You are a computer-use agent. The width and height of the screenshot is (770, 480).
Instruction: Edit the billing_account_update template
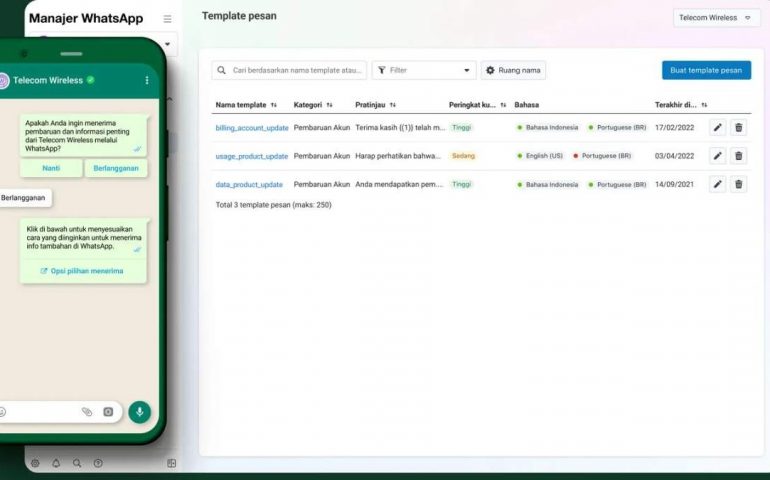pyautogui.click(x=717, y=128)
